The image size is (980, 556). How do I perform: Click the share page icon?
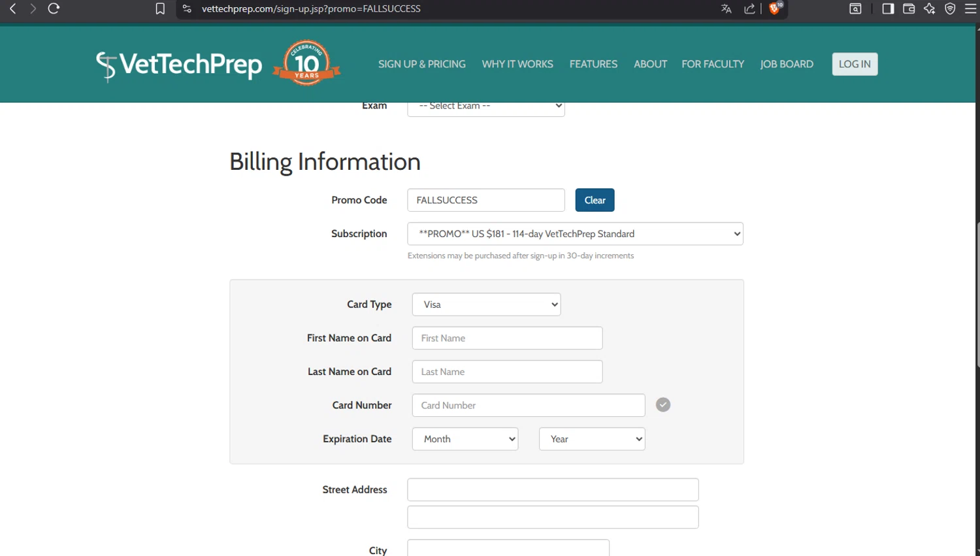point(749,8)
